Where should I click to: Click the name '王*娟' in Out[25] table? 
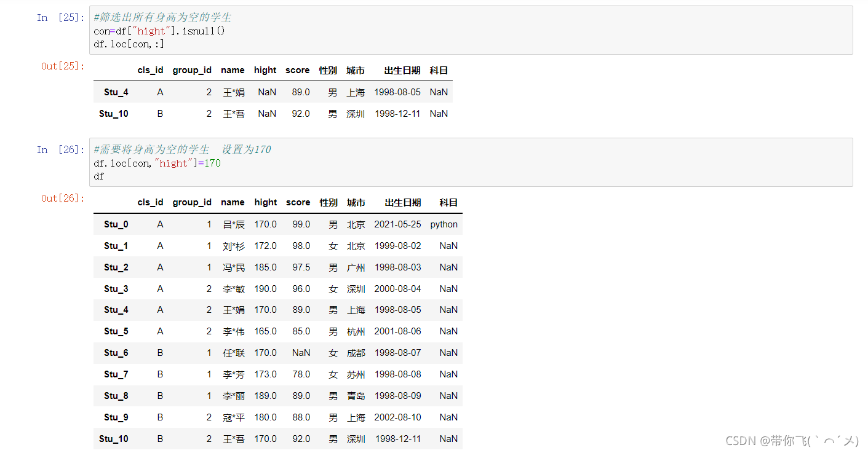[234, 92]
